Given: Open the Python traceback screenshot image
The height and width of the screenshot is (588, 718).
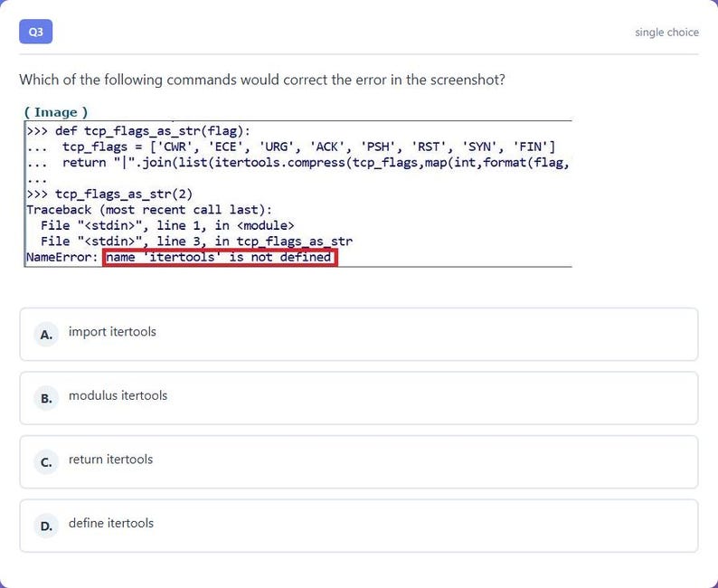Looking at the screenshot, I should [x=298, y=194].
